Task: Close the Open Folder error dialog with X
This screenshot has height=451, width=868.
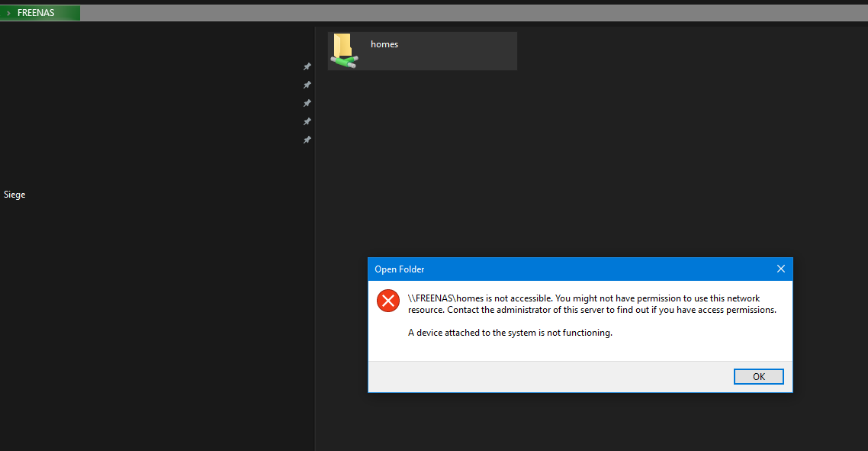Action: coord(780,269)
